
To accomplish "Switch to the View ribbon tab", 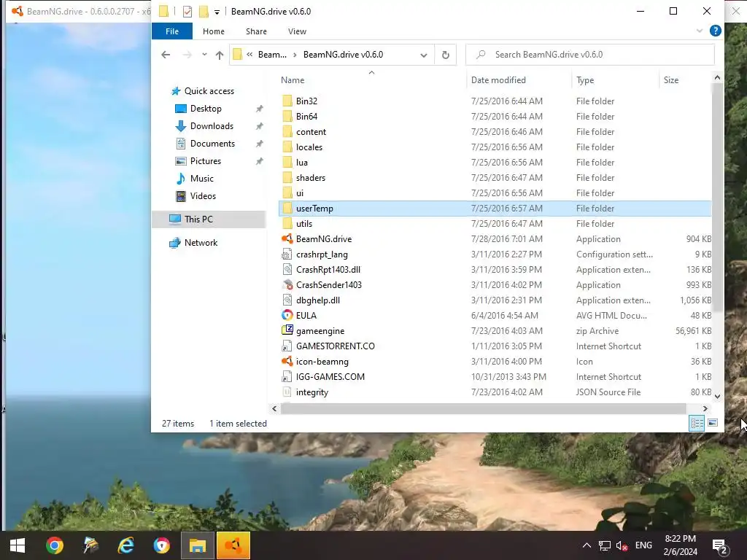I will point(297,31).
